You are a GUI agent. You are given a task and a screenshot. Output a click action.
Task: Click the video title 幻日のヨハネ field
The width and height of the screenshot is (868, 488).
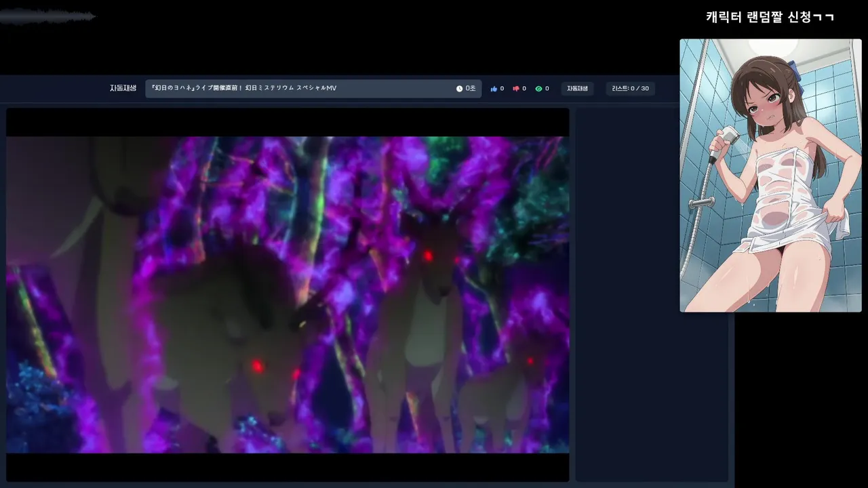tap(313, 89)
